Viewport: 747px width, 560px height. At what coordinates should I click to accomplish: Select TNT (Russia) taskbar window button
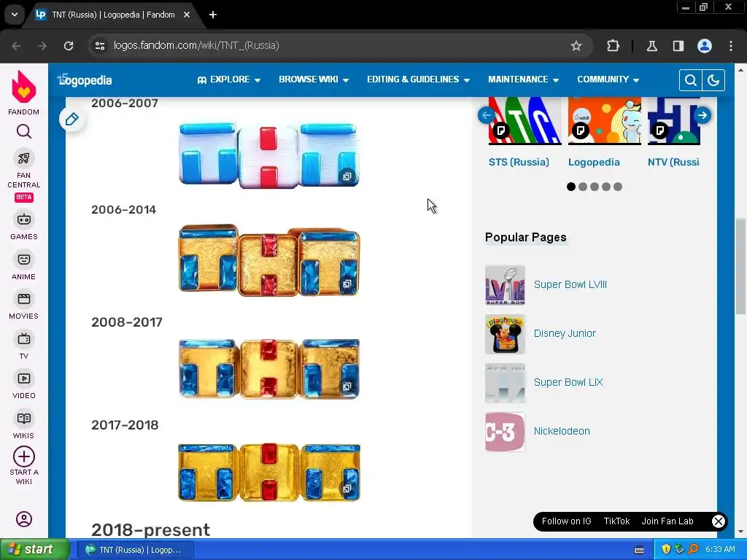(135, 550)
